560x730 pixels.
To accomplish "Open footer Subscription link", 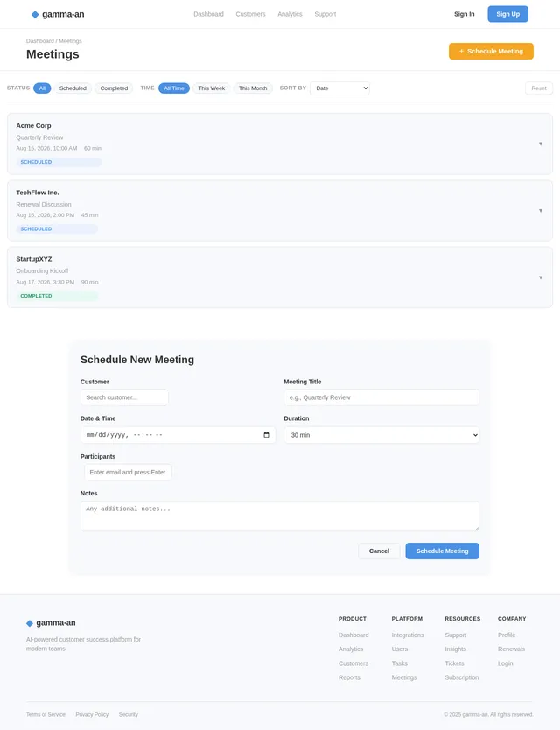I will (462, 677).
